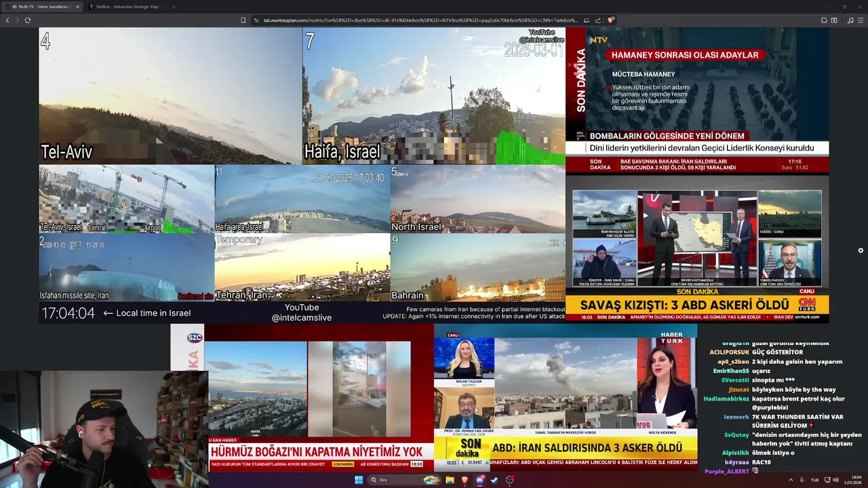
Task: Click chat username ACILIPORSUK
Action: [x=729, y=352]
